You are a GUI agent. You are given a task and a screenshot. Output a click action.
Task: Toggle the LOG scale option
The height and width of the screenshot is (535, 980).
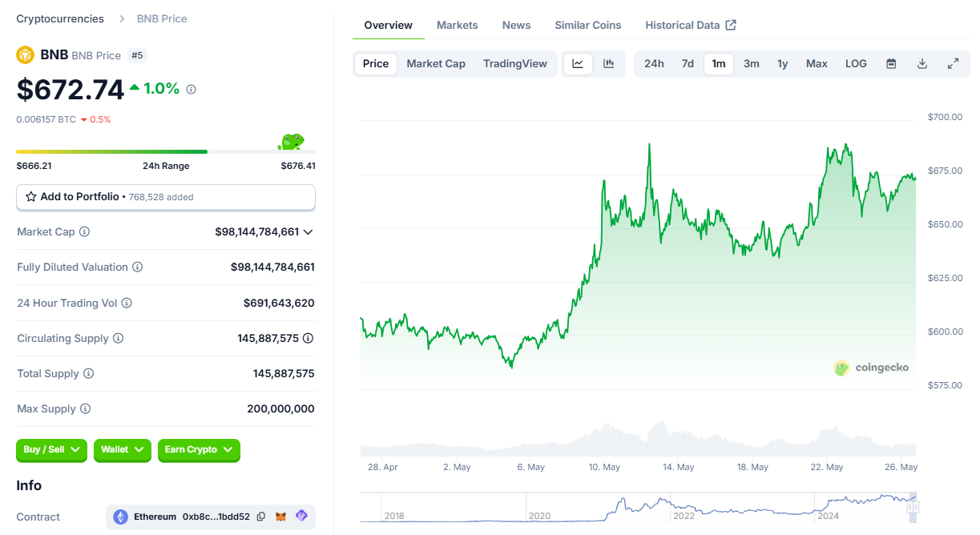tap(856, 63)
